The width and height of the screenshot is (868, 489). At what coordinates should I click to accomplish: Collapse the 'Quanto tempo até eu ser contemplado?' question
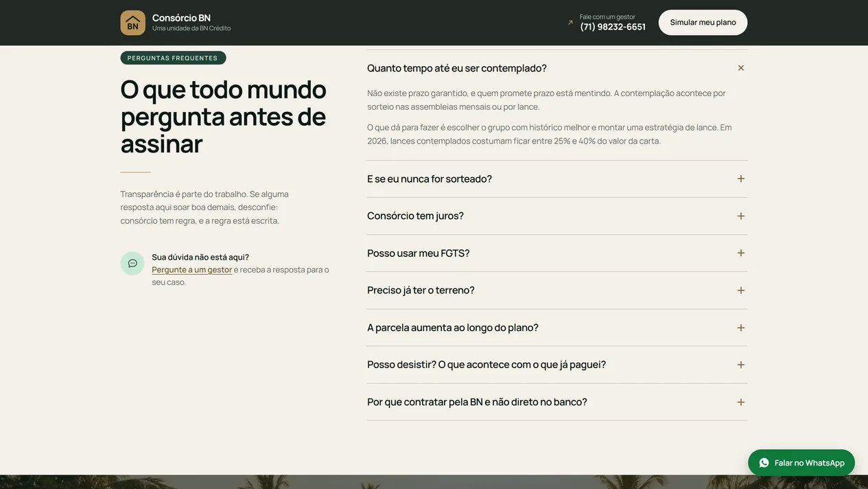click(556, 68)
